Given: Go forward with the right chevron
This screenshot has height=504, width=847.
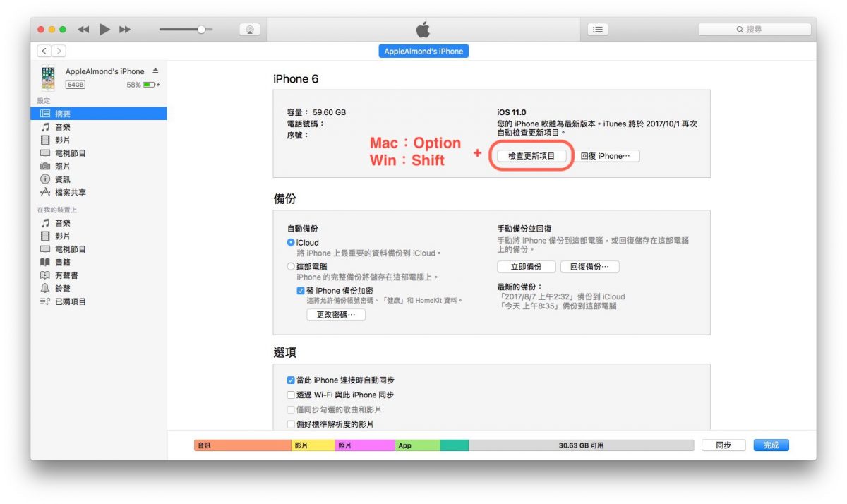Looking at the screenshot, I should click(x=59, y=51).
